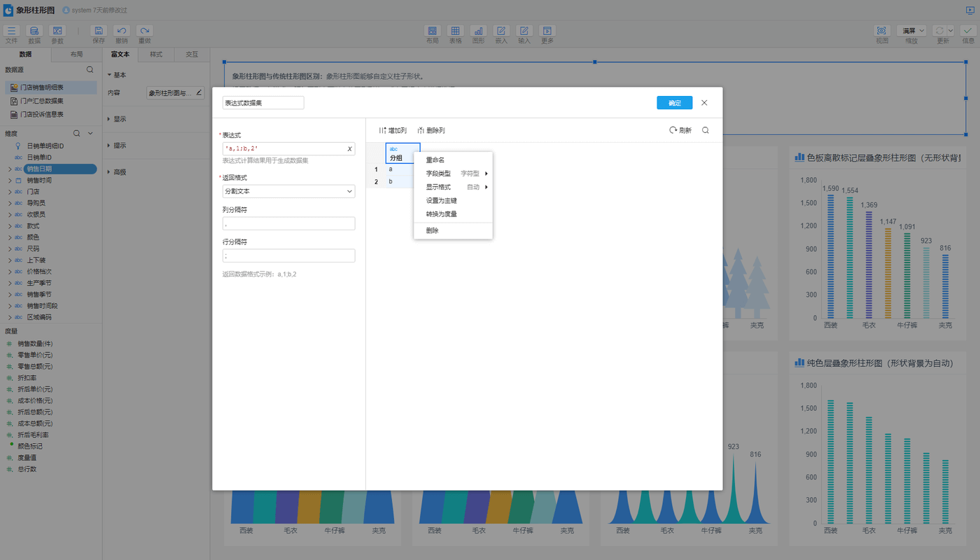Choose 转换为度量 in the context menu
Image resolution: width=980 pixels, height=560 pixels.
[441, 214]
